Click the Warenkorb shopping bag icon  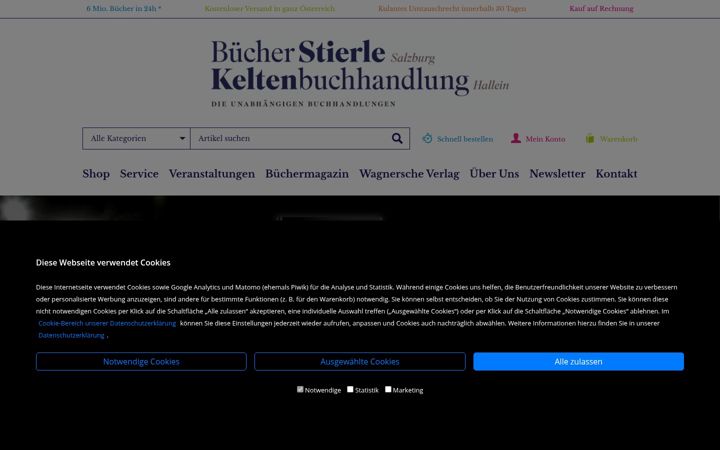[590, 138]
